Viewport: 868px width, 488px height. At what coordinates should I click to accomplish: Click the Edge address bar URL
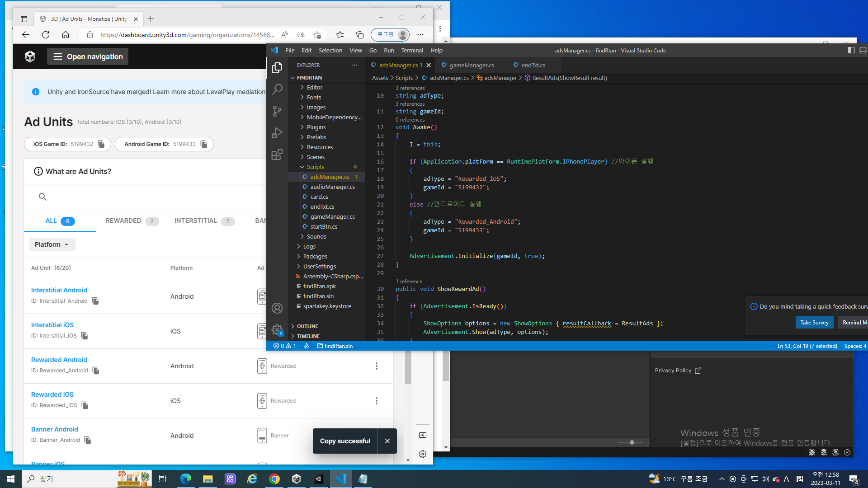(x=187, y=35)
